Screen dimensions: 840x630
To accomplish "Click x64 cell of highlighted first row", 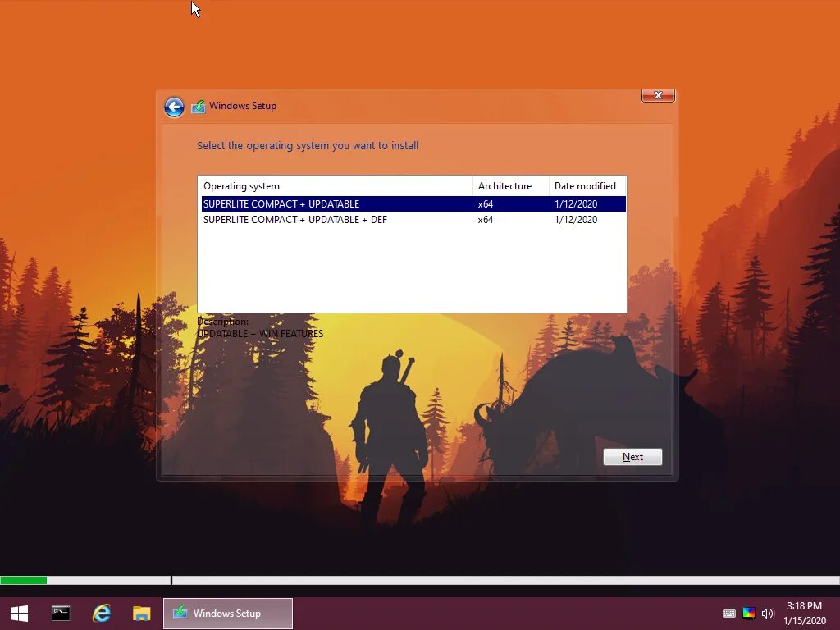I will 486,203.
